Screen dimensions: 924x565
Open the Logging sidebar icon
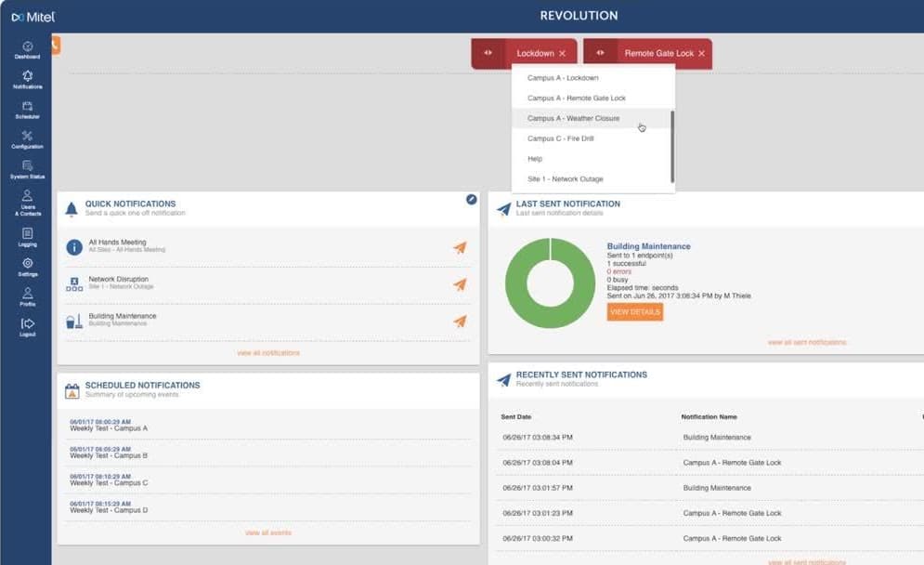tap(27, 237)
